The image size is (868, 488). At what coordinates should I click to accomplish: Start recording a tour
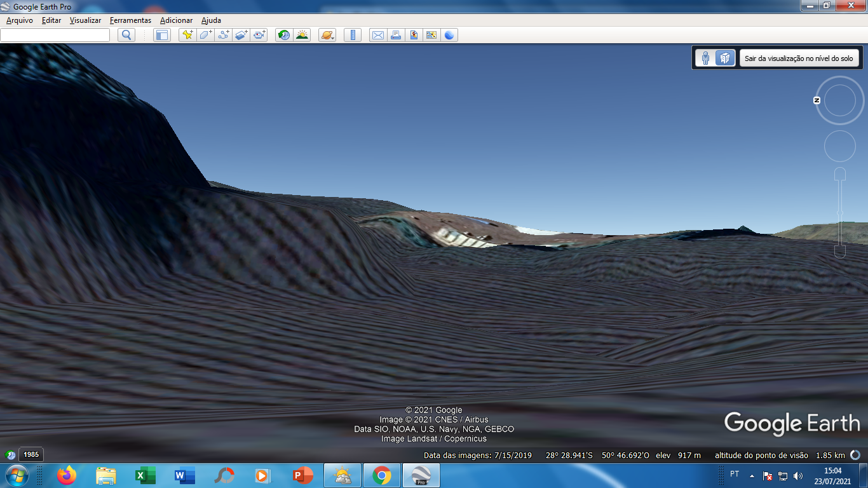tap(259, 35)
